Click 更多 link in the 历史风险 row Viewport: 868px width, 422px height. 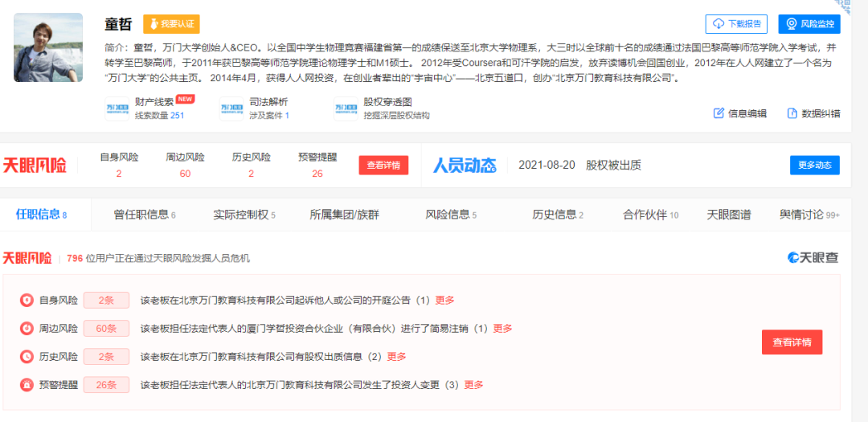click(396, 357)
